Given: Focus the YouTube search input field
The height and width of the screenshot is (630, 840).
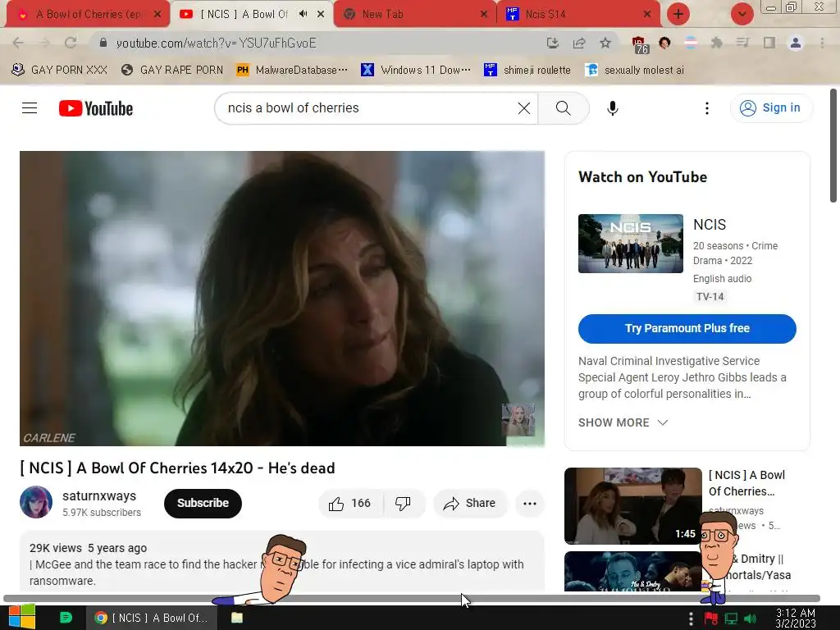Looking at the screenshot, I should [367, 108].
